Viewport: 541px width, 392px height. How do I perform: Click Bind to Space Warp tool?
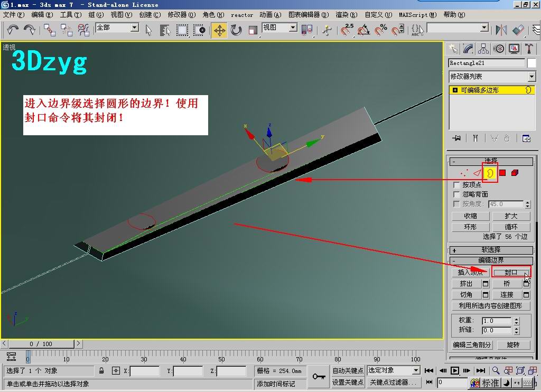tap(83, 30)
